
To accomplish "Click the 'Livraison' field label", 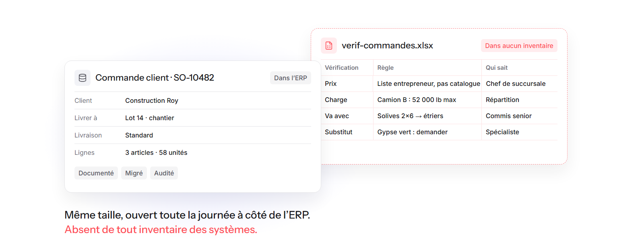I will (x=88, y=135).
